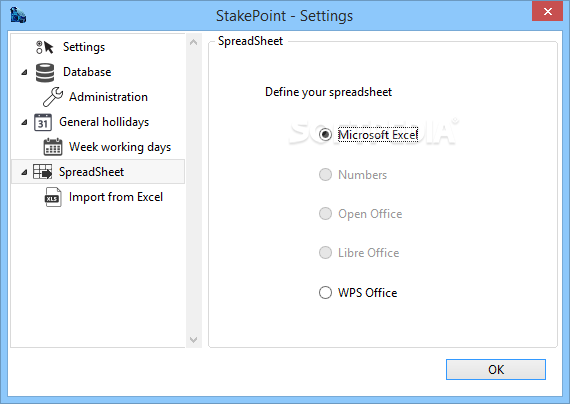Click the Administration wrench icon
Viewport: 570px width, 404px height.
(53, 97)
